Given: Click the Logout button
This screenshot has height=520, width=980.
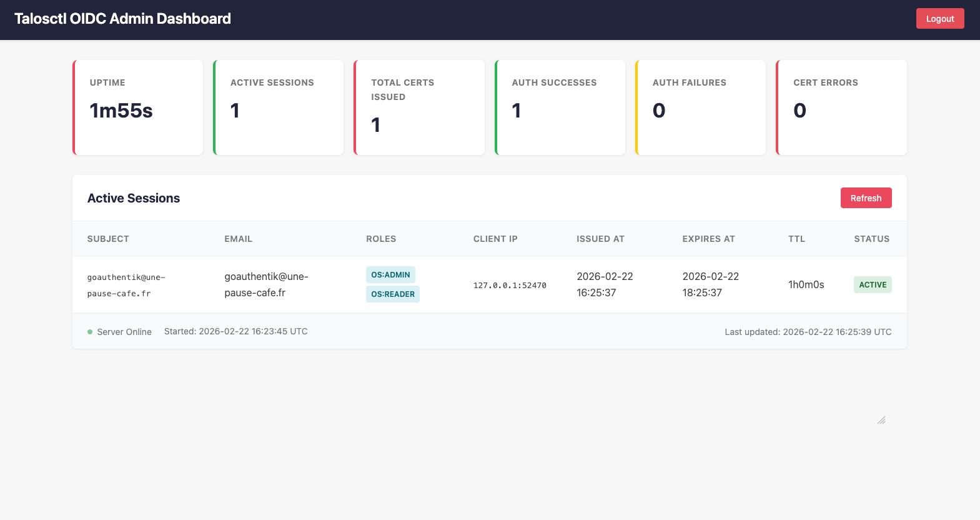Looking at the screenshot, I should click(x=939, y=19).
